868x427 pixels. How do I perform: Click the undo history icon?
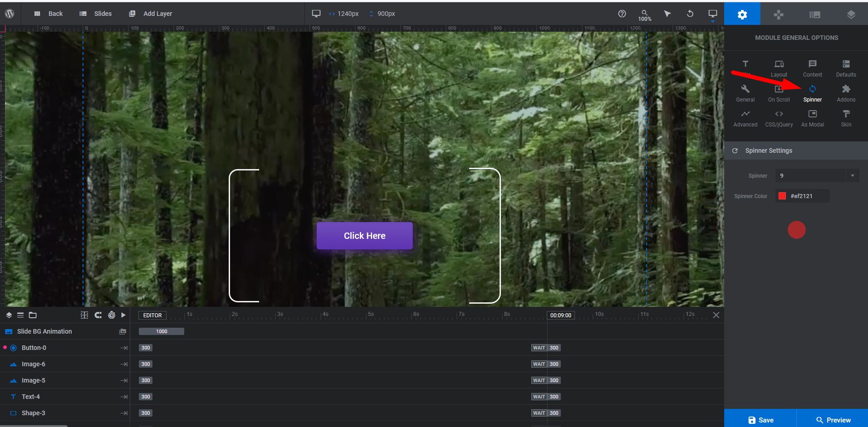pyautogui.click(x=690, y=14)
